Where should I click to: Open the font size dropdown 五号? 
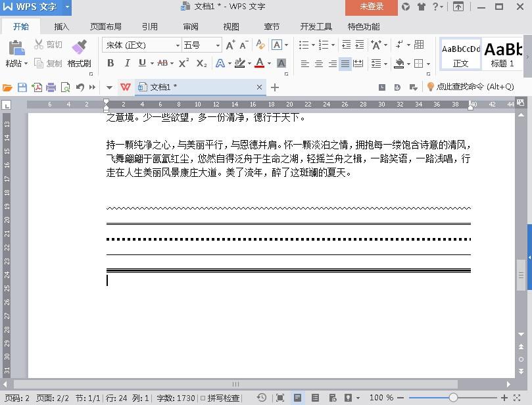pos(201,45)
